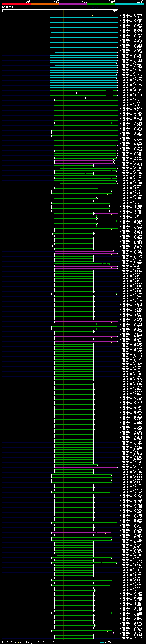
Task: Select label UniRef100_Q9M538
Action: tap(131, 251)
